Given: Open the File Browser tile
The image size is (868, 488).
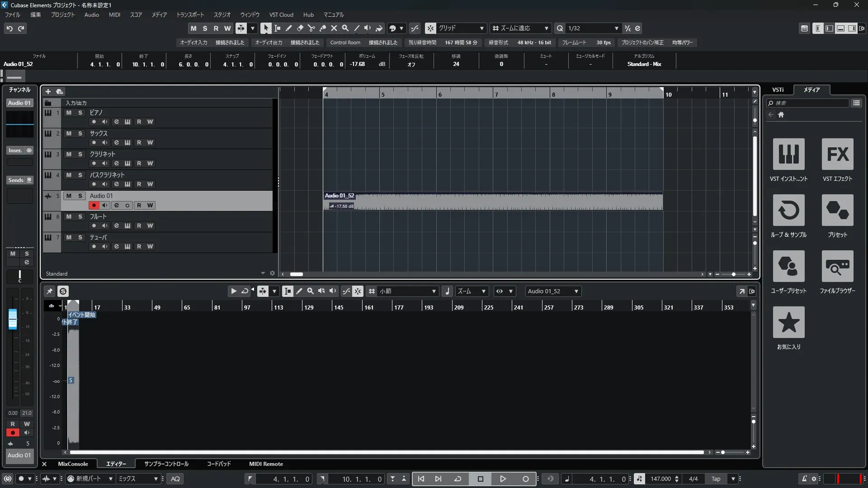Looking at the screenshot, I should coord(837,266).
